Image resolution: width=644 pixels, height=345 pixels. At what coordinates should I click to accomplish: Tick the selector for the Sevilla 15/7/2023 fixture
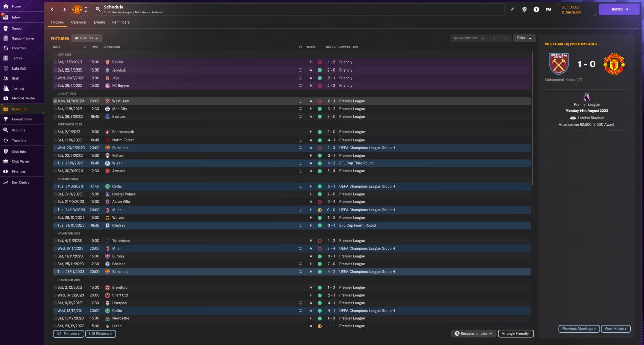(x=55, y=62)
